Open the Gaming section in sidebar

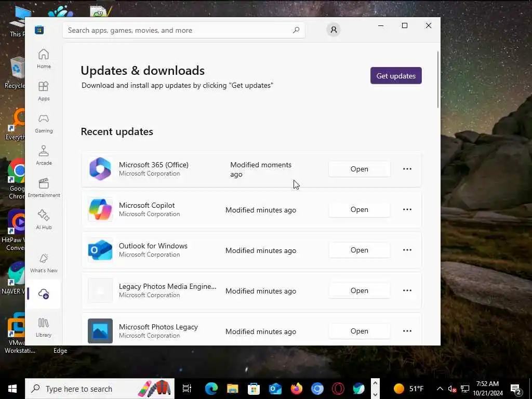coord(44,123)
